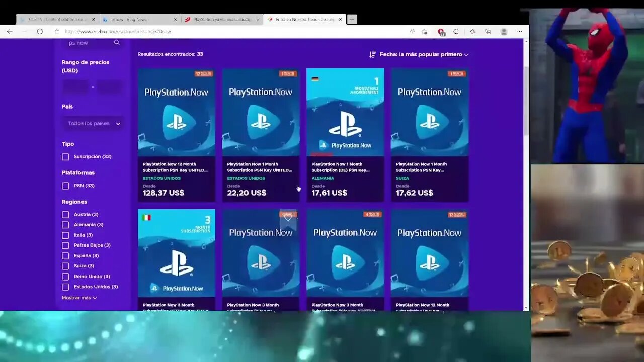Close the psnow Bing News tab
644x362 pixels.
(x=176, y=19)
